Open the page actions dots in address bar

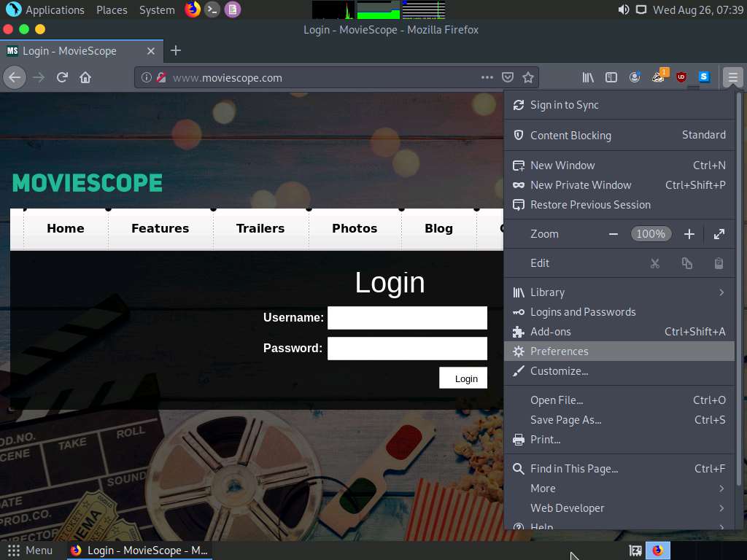coord(487,77)
